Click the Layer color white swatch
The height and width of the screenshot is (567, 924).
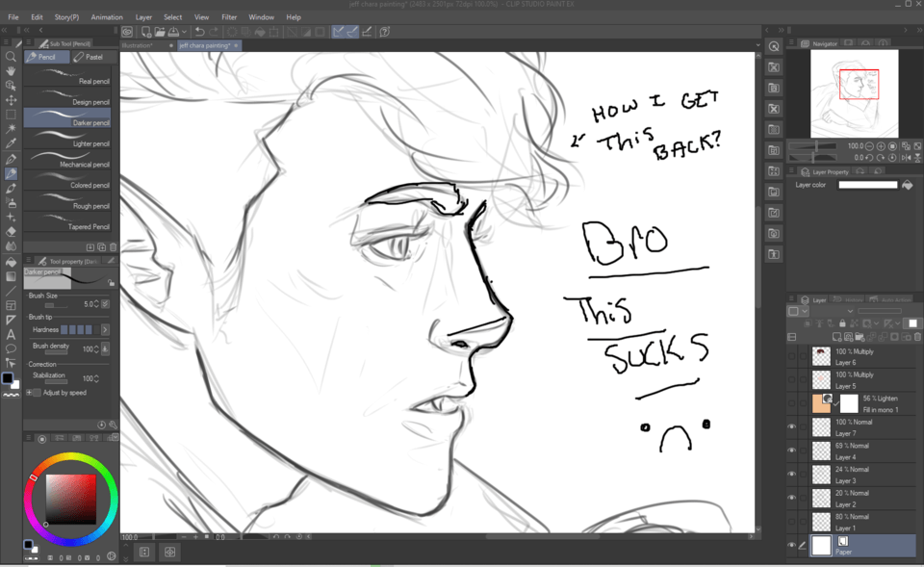pos(867,185)
